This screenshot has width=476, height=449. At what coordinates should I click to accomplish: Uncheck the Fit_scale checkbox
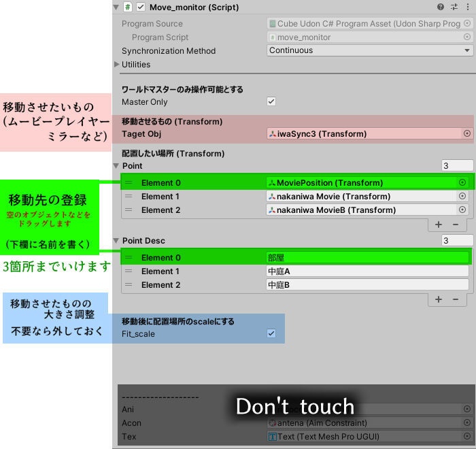pos(271,333)
